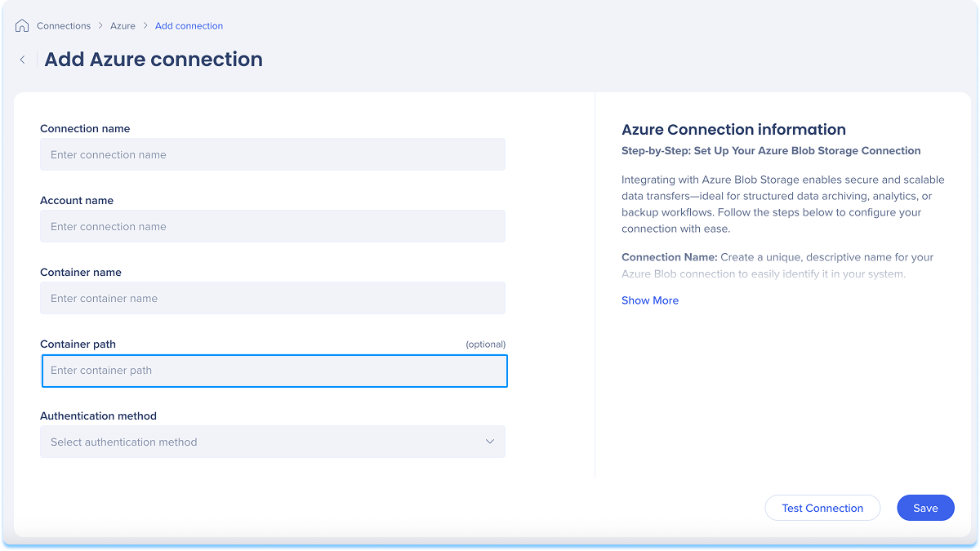The width and height of the screenshot is (980, 551).
Task: Click the bold Connection Name: text in the info panel
Action: [x=670, y=257]
